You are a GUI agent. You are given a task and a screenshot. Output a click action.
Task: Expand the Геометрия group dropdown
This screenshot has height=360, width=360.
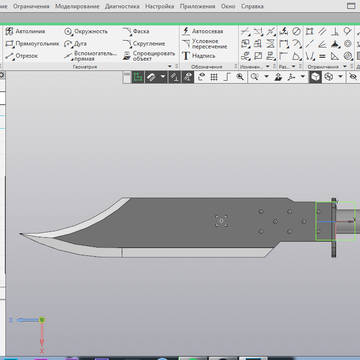pos(170,66)
